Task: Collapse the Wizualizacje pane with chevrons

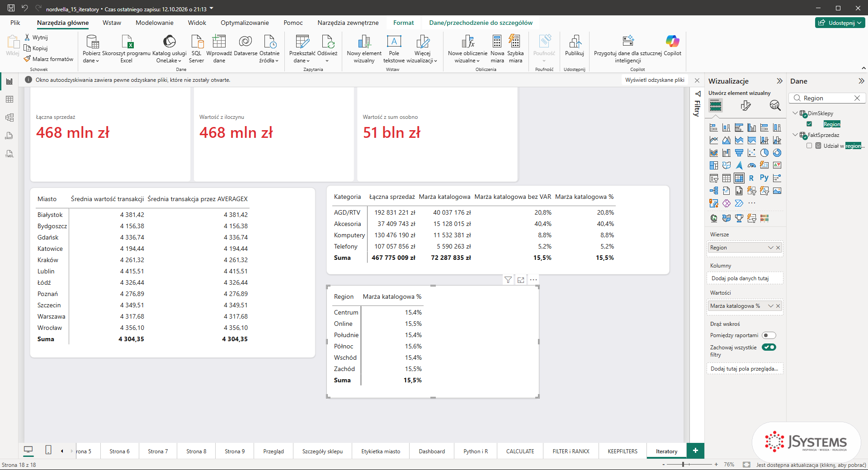Action: (x=779, y=81)
